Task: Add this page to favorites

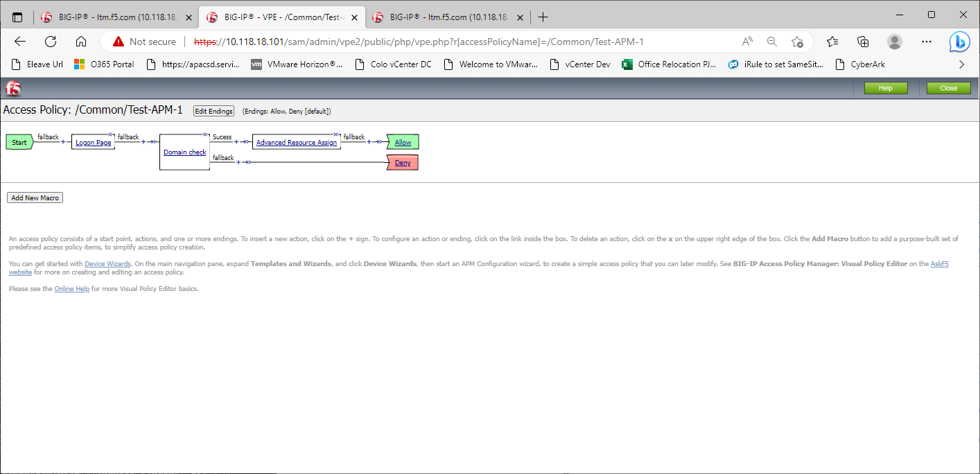Action: 797,42
